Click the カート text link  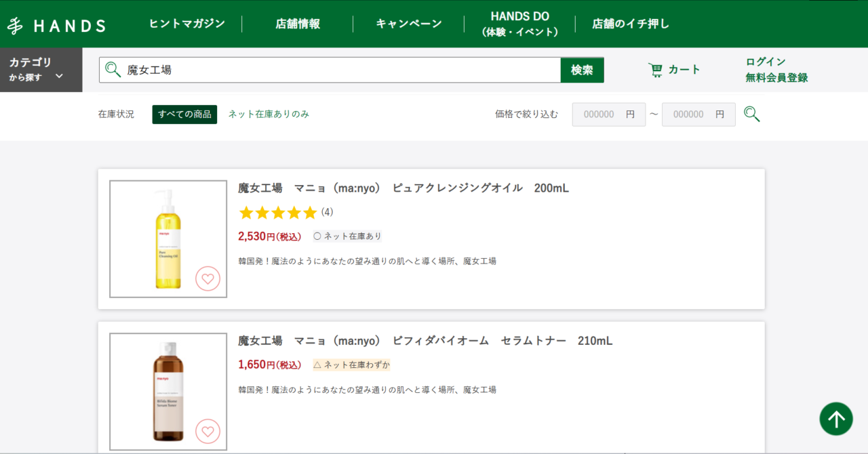pos(684,69)
